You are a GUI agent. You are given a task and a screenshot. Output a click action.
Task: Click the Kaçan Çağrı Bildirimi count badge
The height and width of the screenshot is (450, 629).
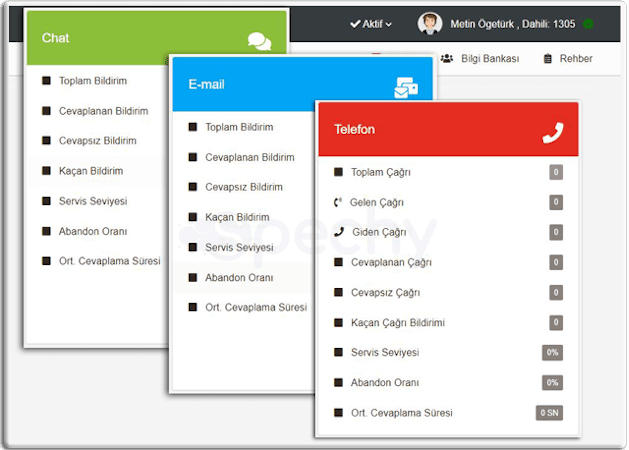click(556, 322)
